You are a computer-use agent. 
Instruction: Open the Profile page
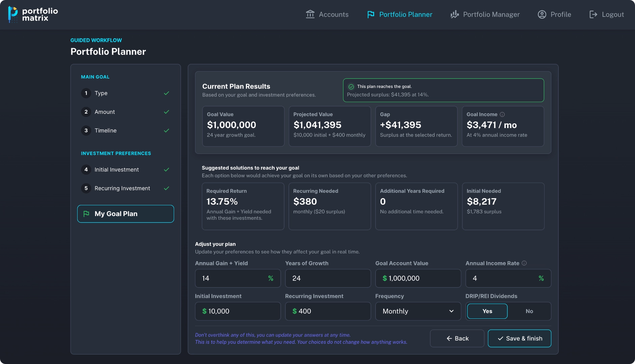point(554,14)
